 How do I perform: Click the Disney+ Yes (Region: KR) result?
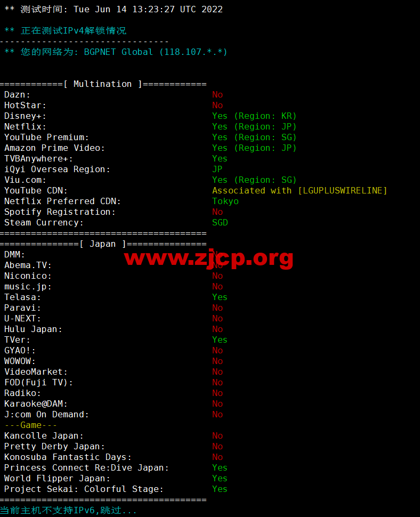point(254,116)
